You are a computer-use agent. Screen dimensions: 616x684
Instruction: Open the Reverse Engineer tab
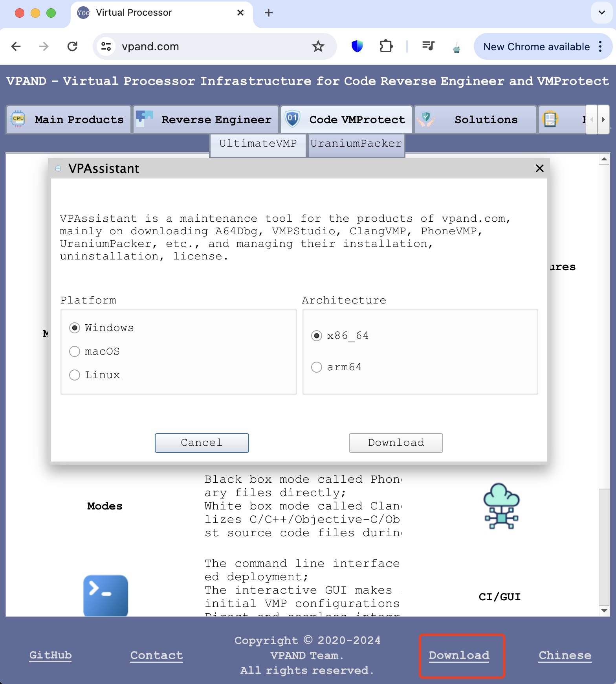coord(206,119)
